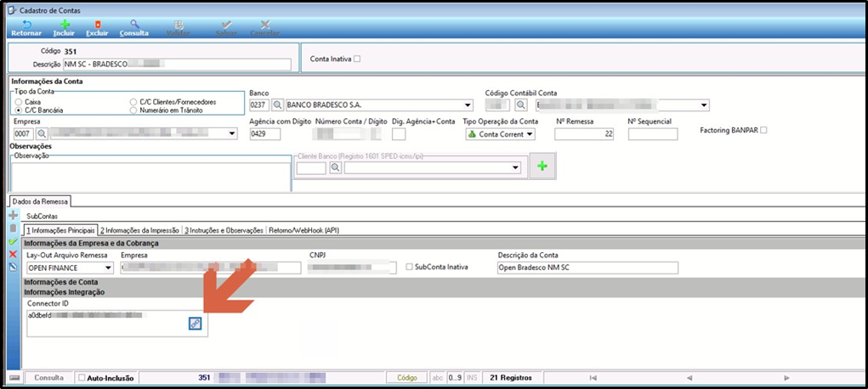Click the grey trash icon in the SubContas sidebar
Viewport: 868px width, 389px height.
14,228
